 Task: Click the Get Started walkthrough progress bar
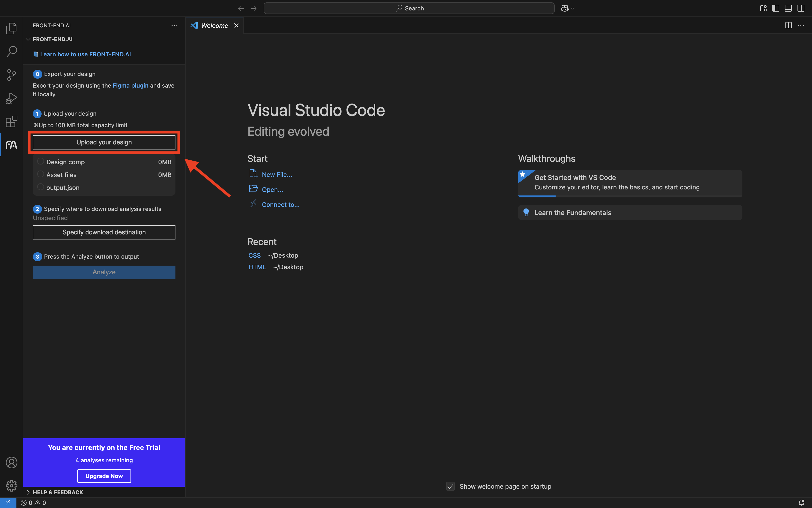630,196
